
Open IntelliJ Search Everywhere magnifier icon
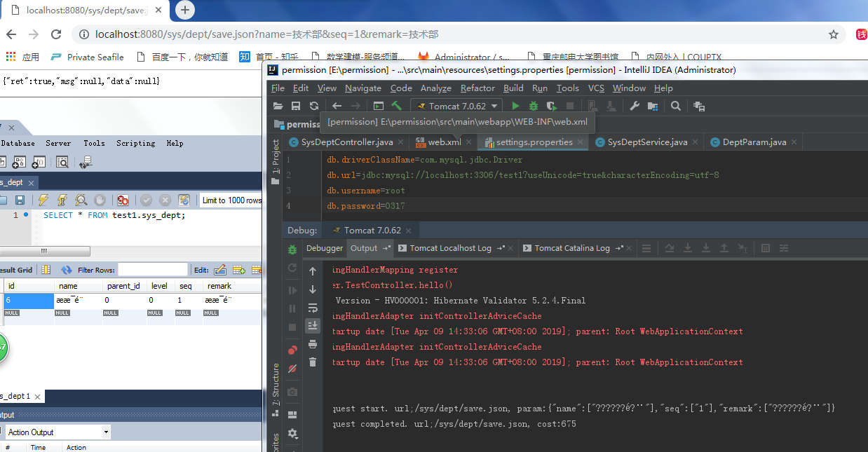tap(676, 106)
